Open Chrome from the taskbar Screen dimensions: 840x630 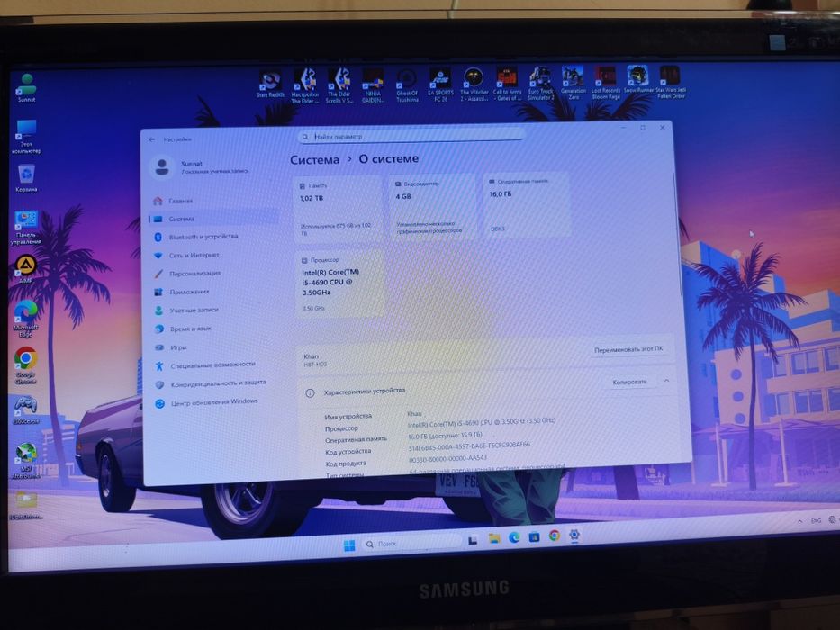tap(555, 535)
